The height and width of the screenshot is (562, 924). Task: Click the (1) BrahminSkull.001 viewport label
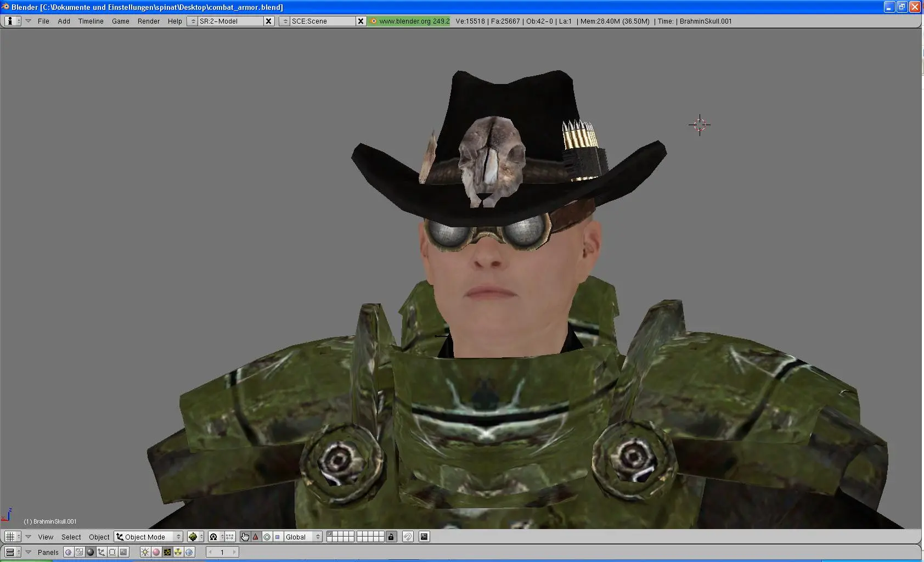50,521
